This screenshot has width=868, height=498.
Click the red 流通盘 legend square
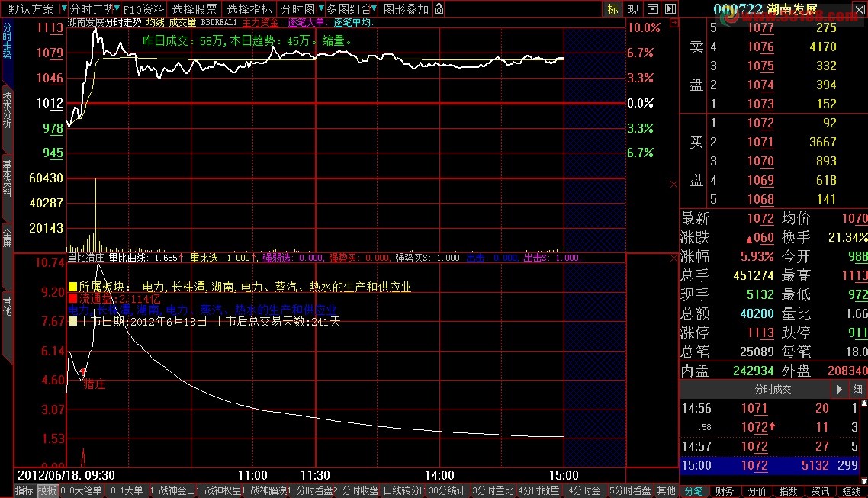click(x=72, y=299)
